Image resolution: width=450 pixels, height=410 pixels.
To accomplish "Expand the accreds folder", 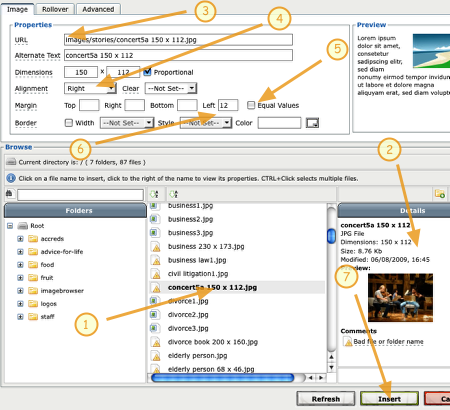I will [20, 239].
